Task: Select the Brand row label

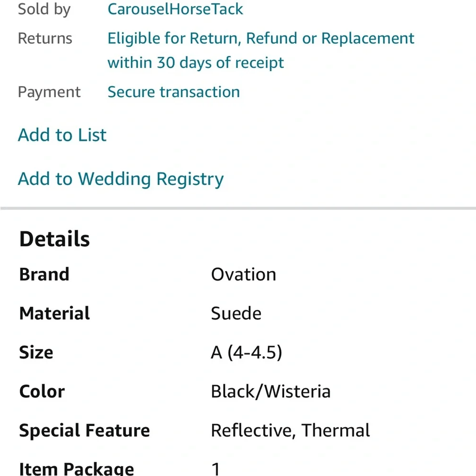Action: click(44, 275)
